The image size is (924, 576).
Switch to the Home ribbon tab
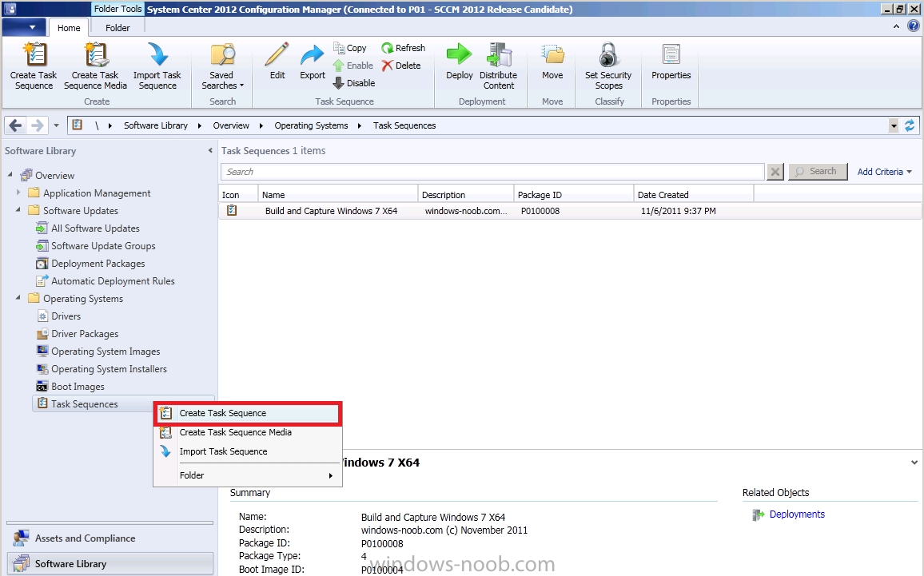tap(69, 28)
